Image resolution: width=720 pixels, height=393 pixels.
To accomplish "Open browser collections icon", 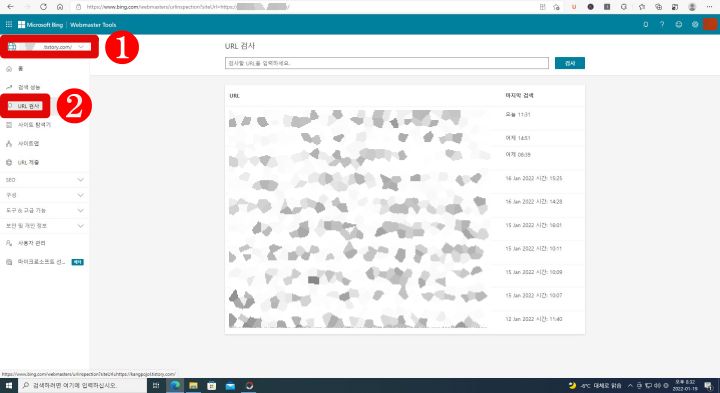I will 658,7.
